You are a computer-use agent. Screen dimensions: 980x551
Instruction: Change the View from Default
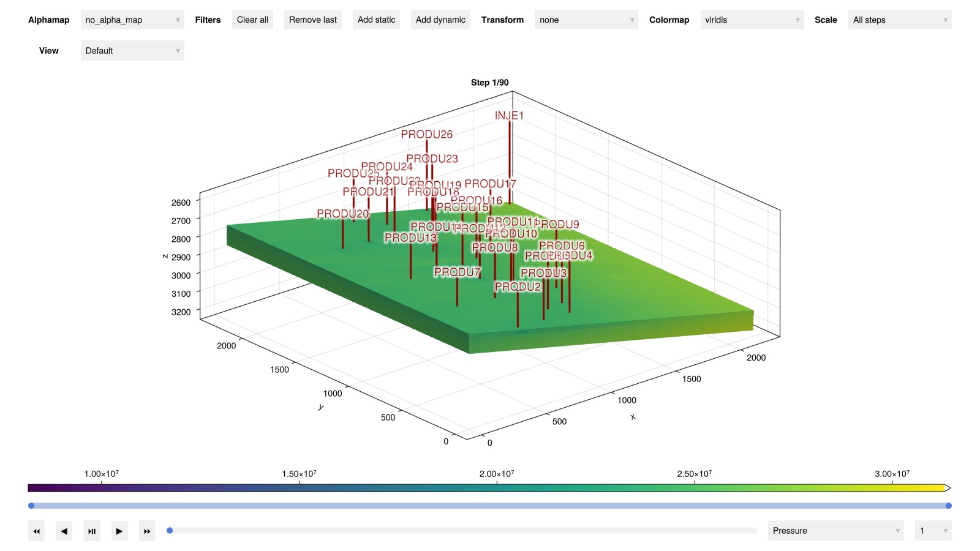tap(132, 51)
